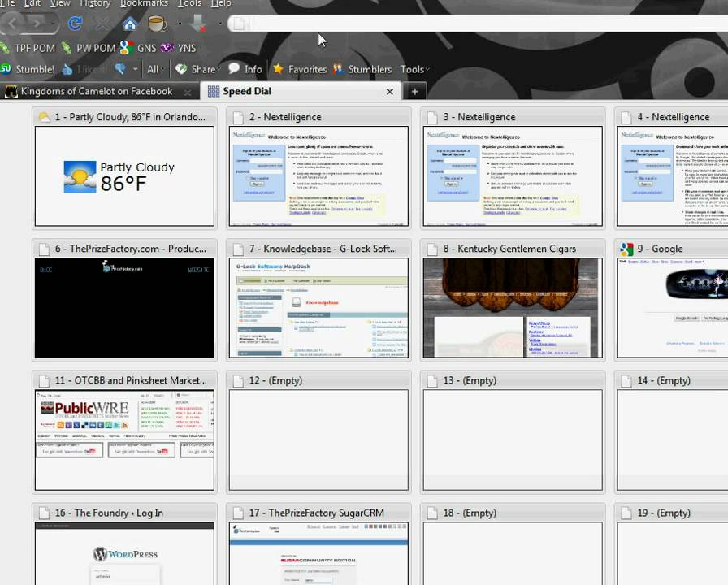Screen dimensions: 728x585
Task: Open the TPF POM bookmark
Action: click(x=28, y=48)
